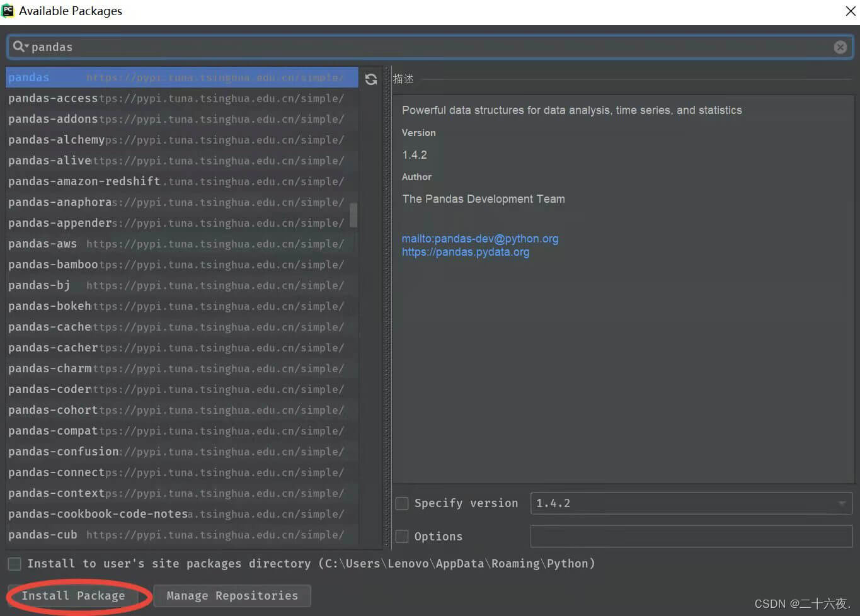Select the pandas package in the list
860x616 pixels.
click(x=29, y=77)
